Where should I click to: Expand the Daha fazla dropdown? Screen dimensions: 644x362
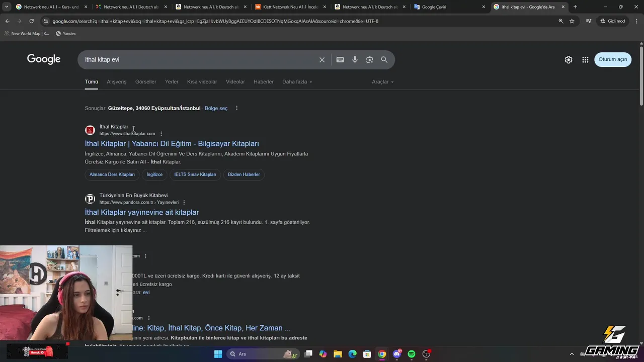pos(297,82)
